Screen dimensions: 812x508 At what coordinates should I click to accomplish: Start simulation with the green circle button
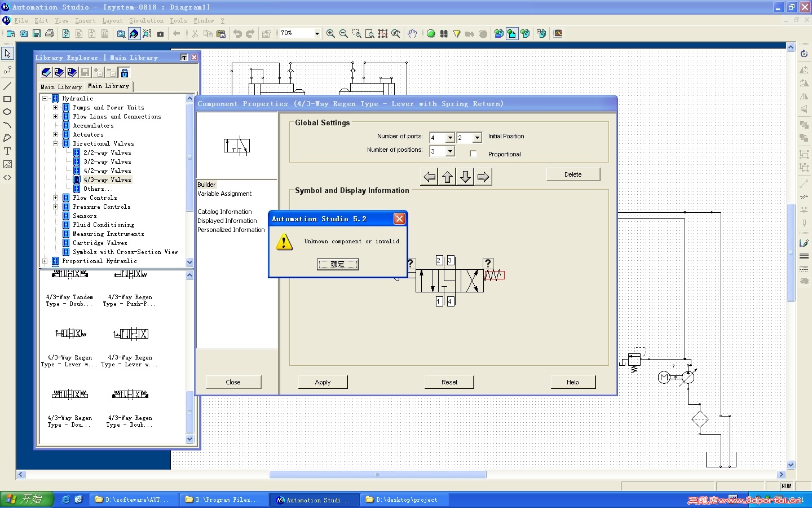click(431, 34)
